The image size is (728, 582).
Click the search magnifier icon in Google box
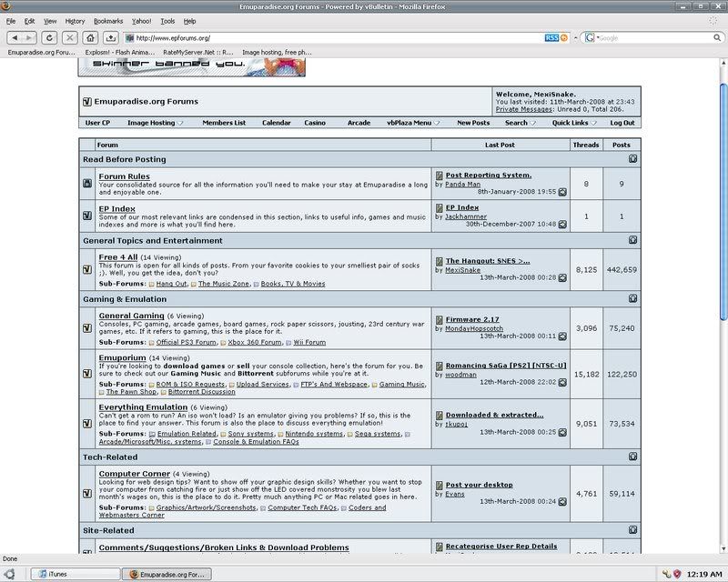pyautogui.click(x=717, y=38)
